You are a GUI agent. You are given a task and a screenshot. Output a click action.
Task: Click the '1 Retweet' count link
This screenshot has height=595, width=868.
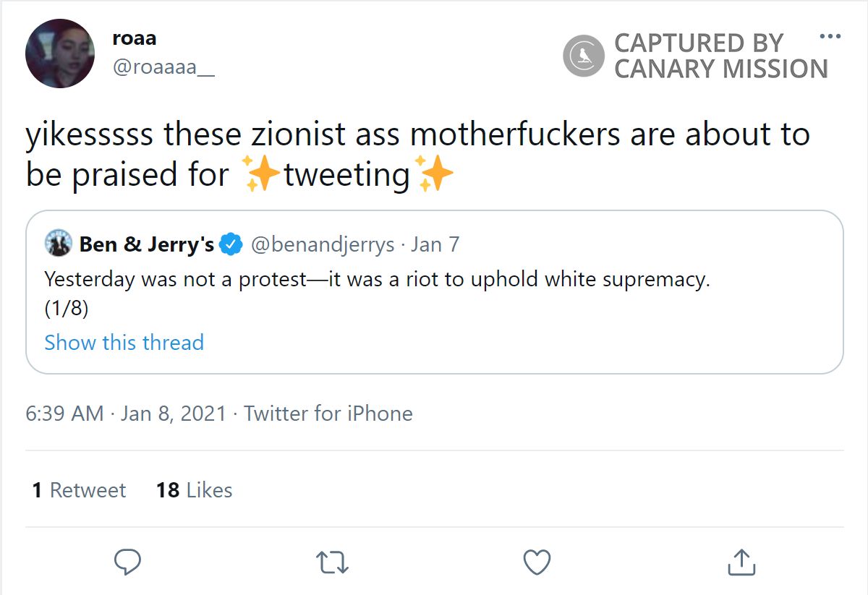click(x=80, y=490)
